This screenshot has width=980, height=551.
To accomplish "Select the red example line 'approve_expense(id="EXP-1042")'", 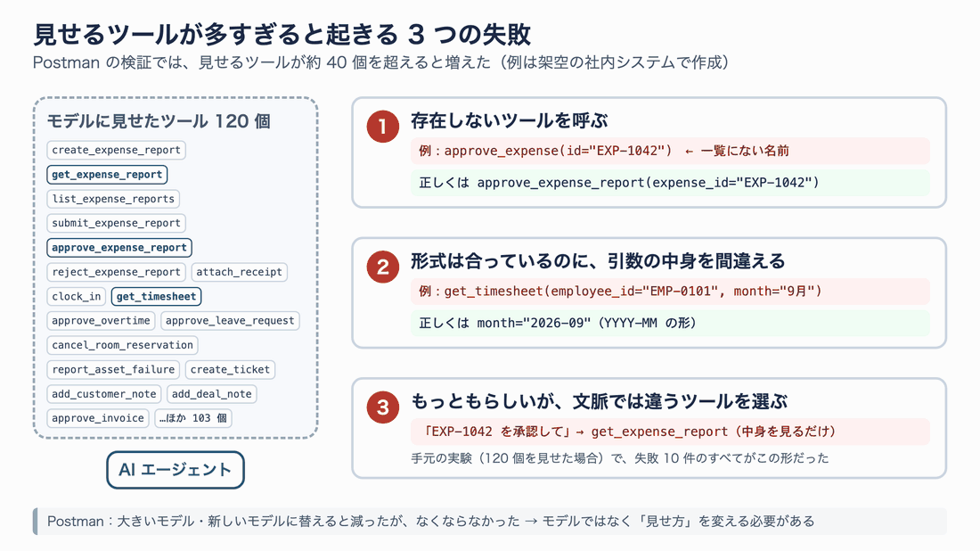I will 670,151.
